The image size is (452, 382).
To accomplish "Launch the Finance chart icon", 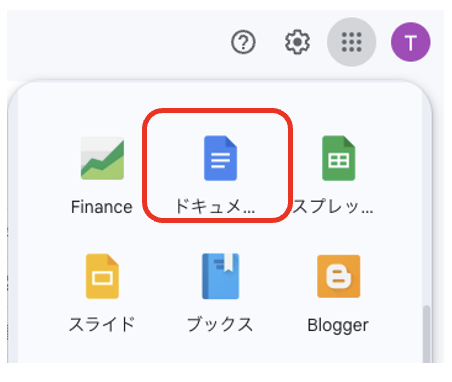I will click(x=102, y=158).
